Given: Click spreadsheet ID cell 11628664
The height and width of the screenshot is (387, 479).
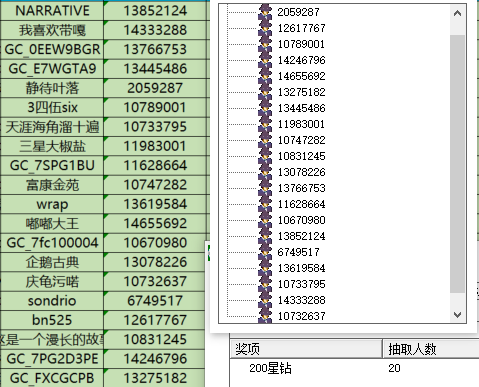Looking at the screenshot, I should pyautogui.click(x=155, y=165).
